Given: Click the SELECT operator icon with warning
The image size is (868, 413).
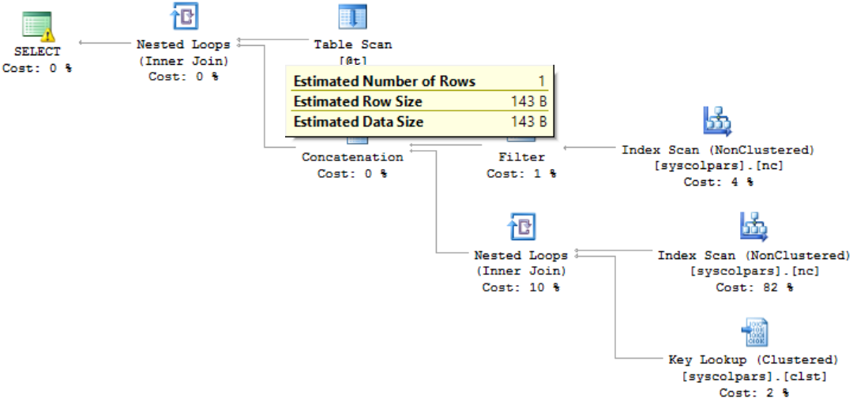Looking at the screenshot, I should (36, 25).
